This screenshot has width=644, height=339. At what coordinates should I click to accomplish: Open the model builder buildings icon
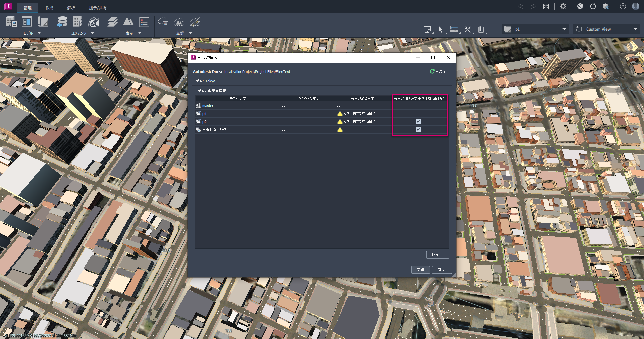[x=11, y=22]
